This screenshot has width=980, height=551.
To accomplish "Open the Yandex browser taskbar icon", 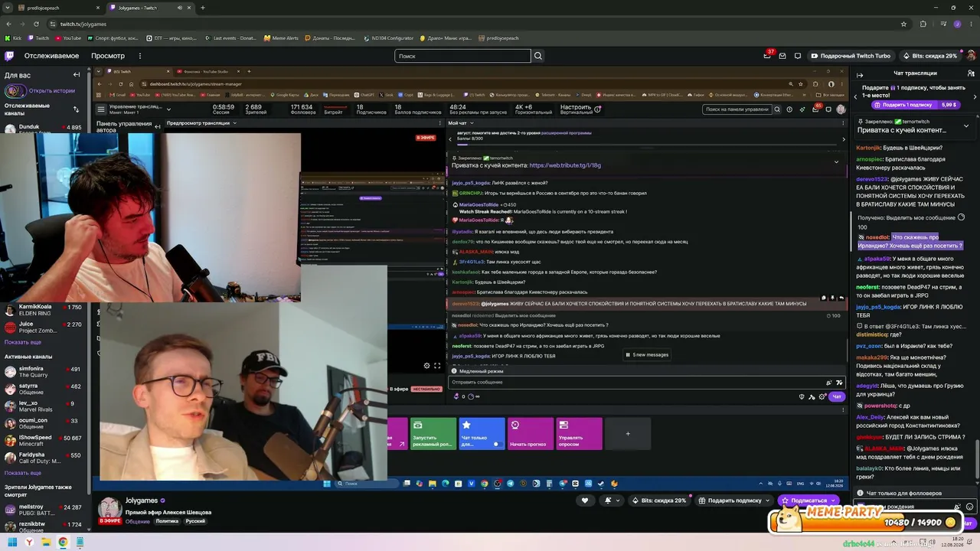I will tap(29, 543).
